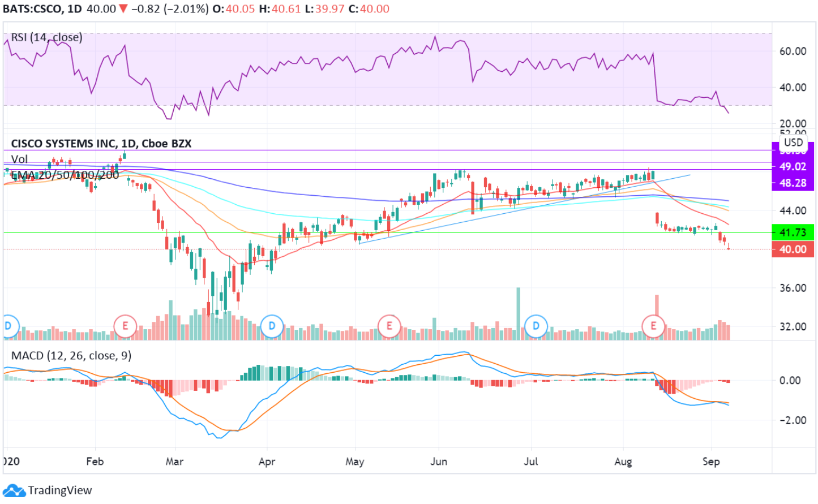The width and height of the screenshot is (818, 504).
Task: Open the TradingView wordmark link
Action: (x=60, y=490)
